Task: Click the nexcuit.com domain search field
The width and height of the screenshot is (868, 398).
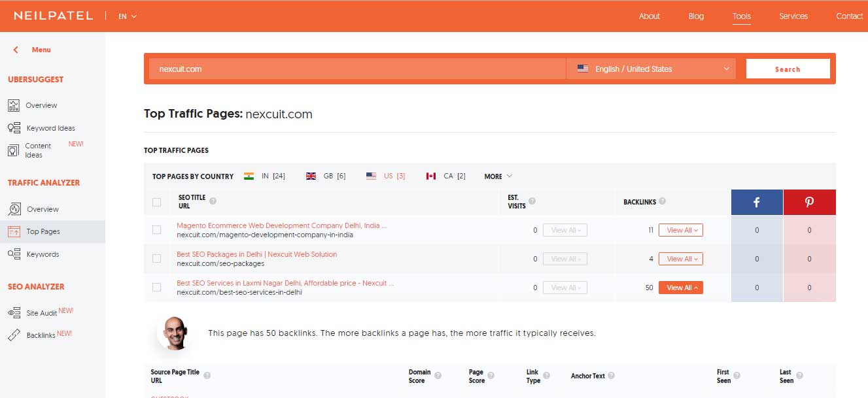Action: pos(357,69)
